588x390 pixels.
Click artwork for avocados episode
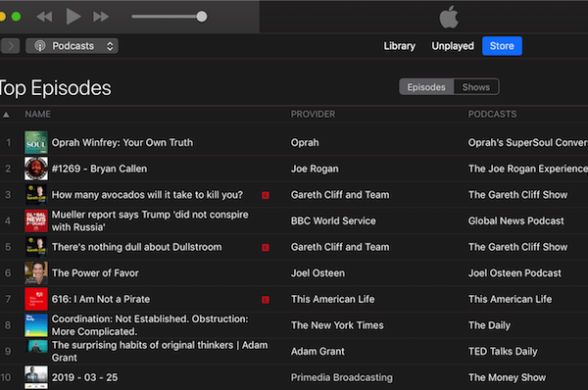click(x=36, y=195)
